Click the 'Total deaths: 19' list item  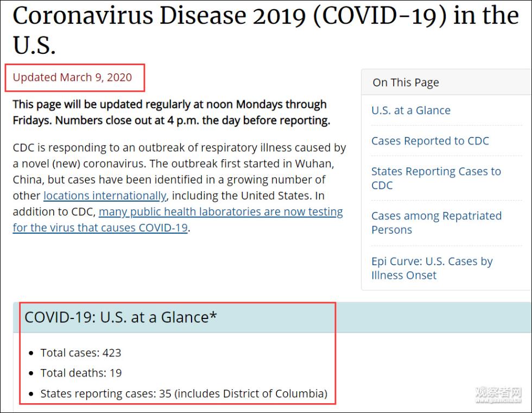pos(81,373)
